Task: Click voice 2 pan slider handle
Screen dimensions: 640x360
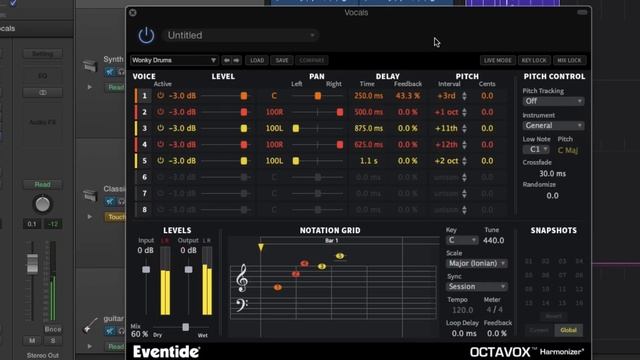Action: tap(340, 112)
